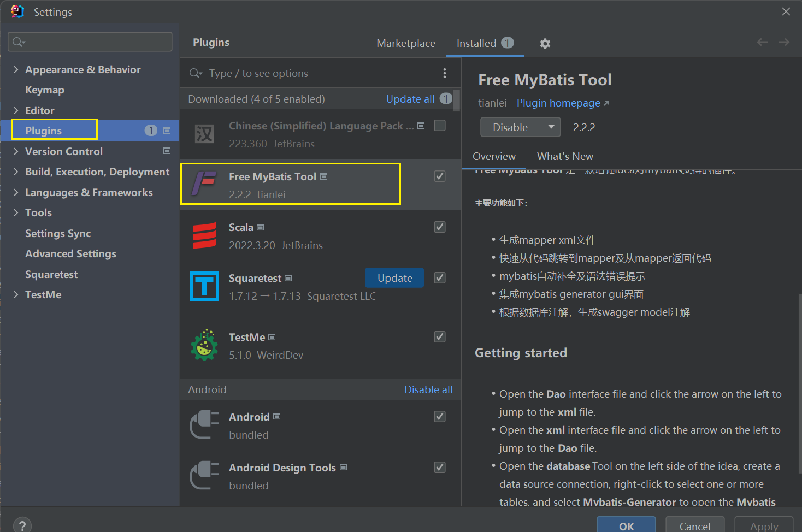Expand Appearance & Behavior settings
Viewport: 802px width, 532px height.
16,69
